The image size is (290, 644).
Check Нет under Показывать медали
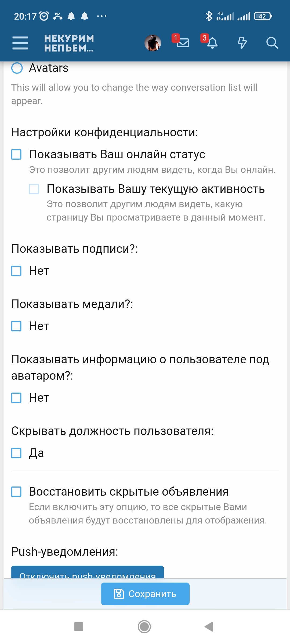coord(17,327)
